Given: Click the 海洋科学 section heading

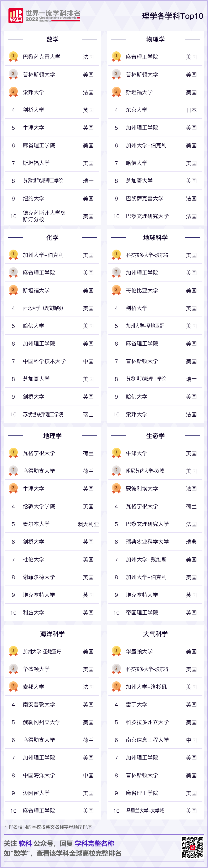Looking at the screenshot, I should [52, 634].
